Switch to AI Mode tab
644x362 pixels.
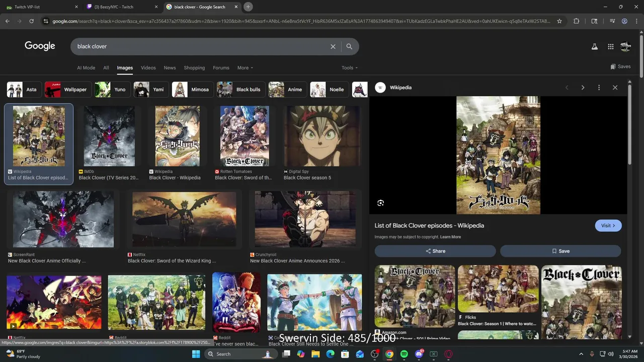(86, 68)
